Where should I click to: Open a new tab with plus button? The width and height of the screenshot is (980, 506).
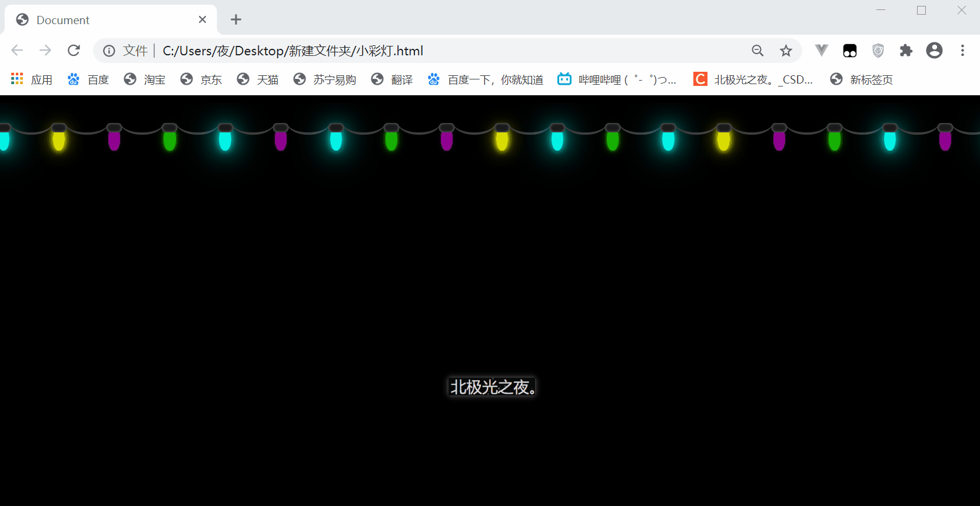[236, 19]
